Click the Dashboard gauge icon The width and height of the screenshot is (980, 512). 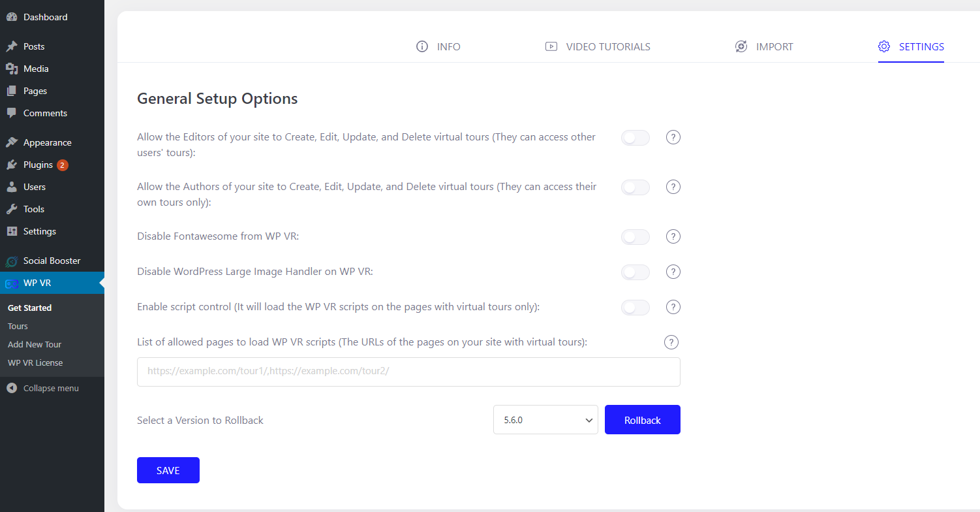point(12,17)
